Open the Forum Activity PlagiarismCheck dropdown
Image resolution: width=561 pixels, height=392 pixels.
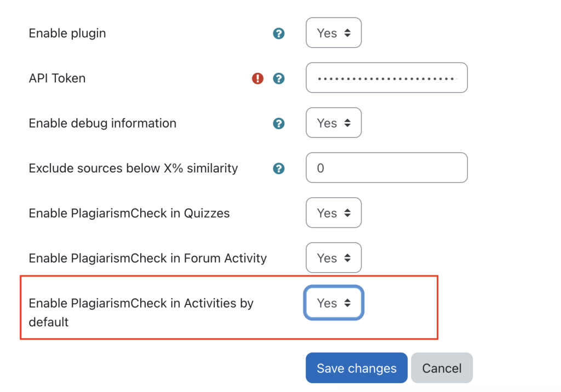[333, 258]
